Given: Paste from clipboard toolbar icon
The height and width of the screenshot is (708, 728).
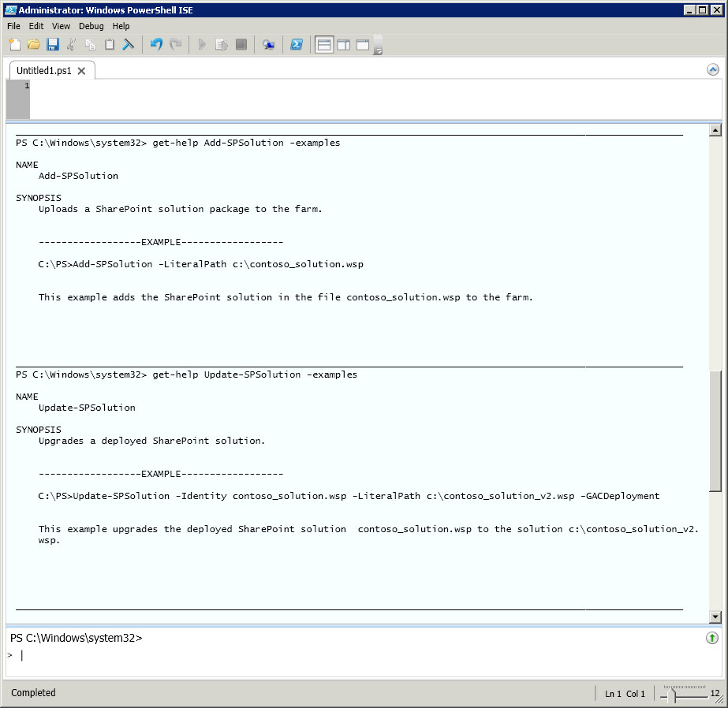Looking at the screenshot, I should [110, 45].
